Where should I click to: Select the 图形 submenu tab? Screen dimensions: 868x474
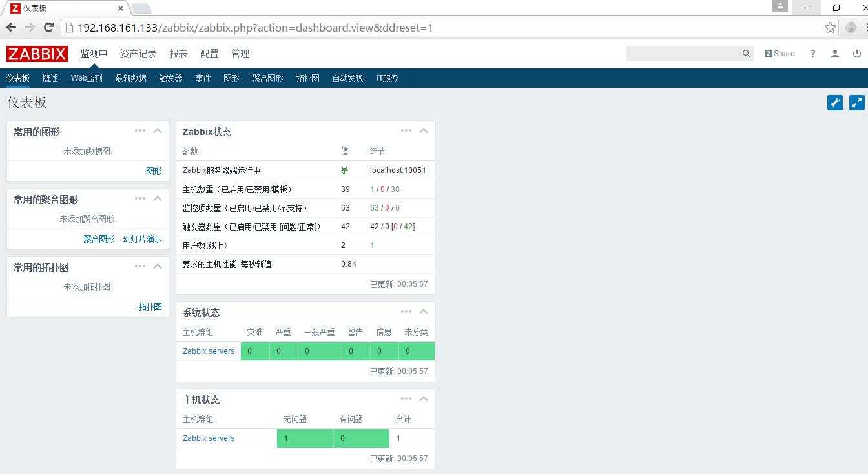tap(231, 78)
